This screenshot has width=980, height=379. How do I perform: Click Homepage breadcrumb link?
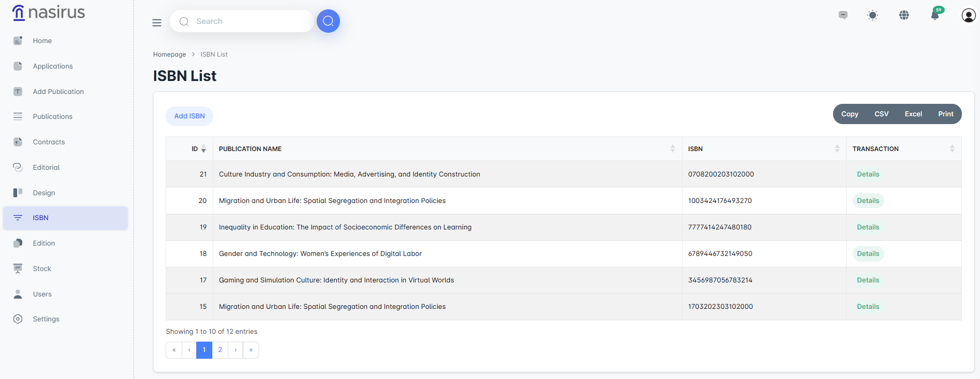tap(169, 55)
